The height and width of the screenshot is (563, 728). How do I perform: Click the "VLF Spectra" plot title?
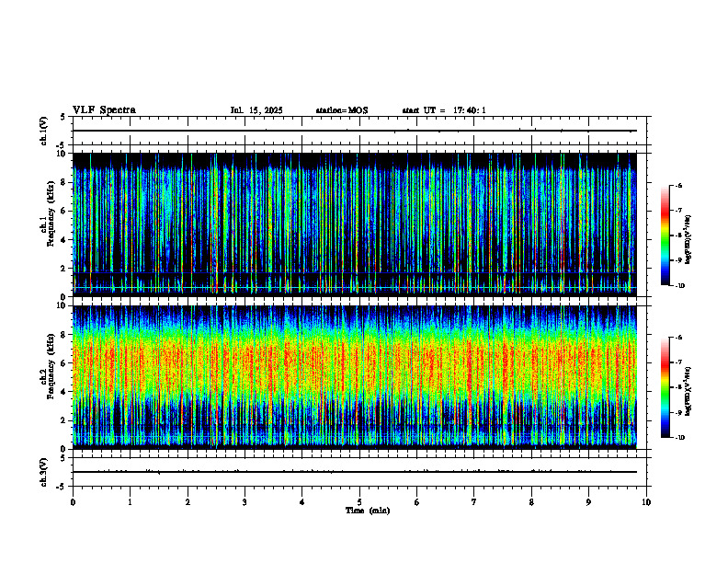104,110
